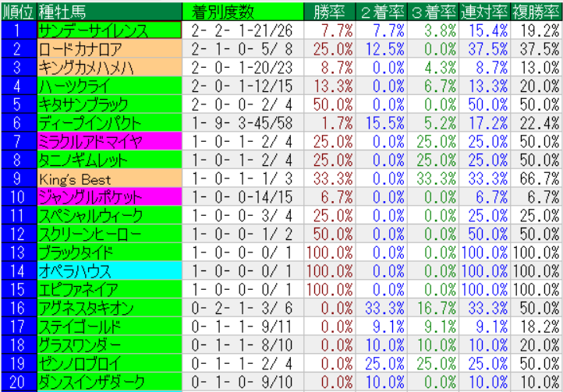563x392 pixels.
Task: Click the 複勝率 column header
Action: (536, 10)
